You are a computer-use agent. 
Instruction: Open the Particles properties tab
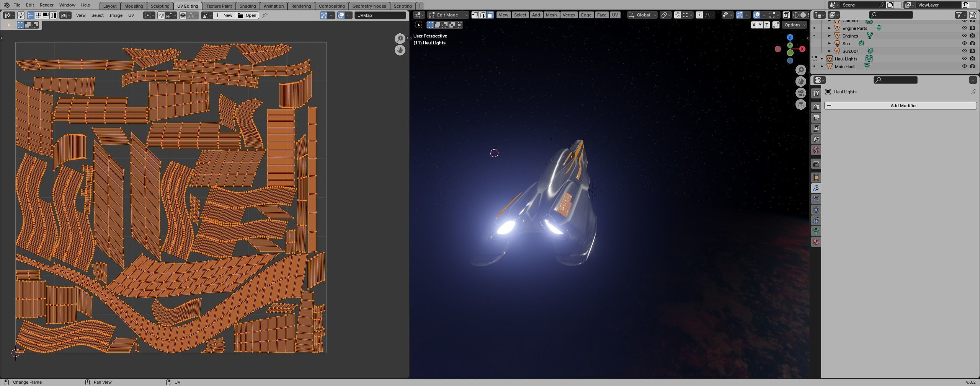(816, 199)
